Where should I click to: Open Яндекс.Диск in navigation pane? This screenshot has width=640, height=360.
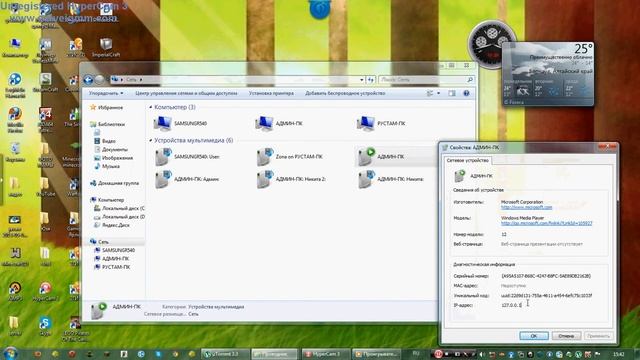tap(112, 225)
